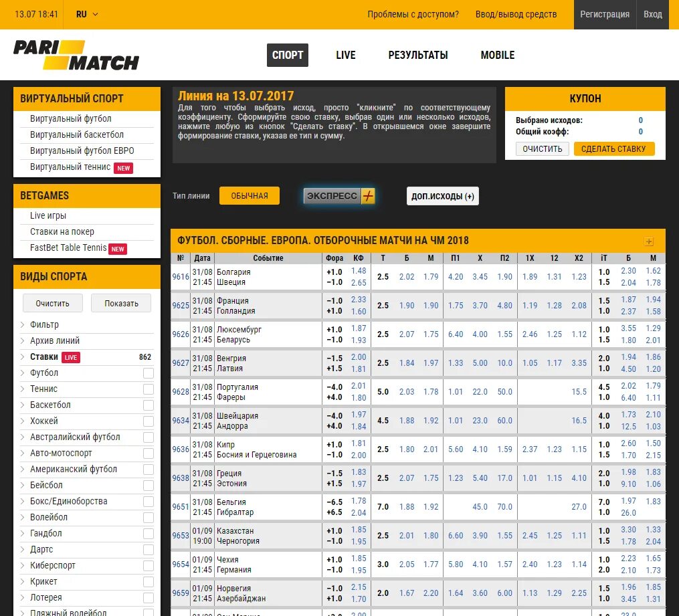Screen dimensions: 679x616
Task: Click the NEW badge next to Виртуальный теннис
Action: 123,168
